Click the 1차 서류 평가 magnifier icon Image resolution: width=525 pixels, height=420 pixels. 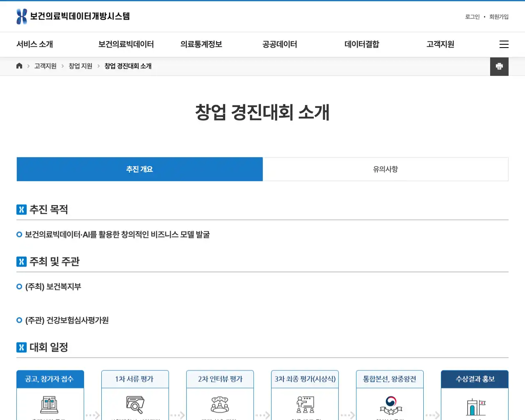tap(135, 404)
